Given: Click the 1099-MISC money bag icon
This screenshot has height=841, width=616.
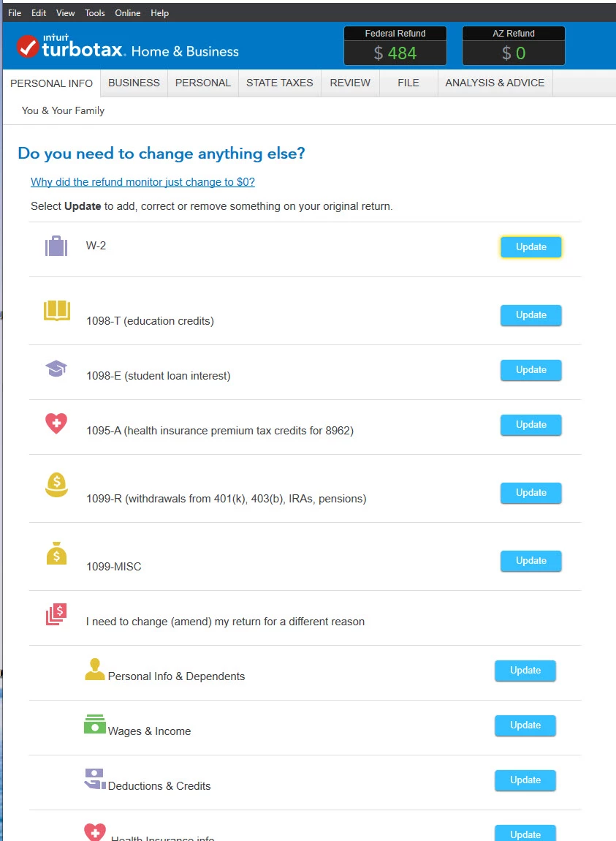Looking at the screenshot, I should coord(57,553).
